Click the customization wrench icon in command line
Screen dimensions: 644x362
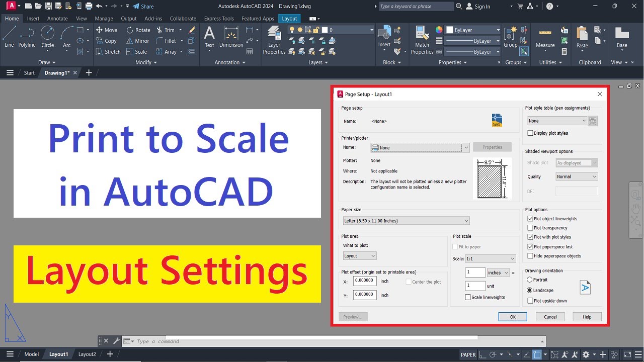click(116, 341)
